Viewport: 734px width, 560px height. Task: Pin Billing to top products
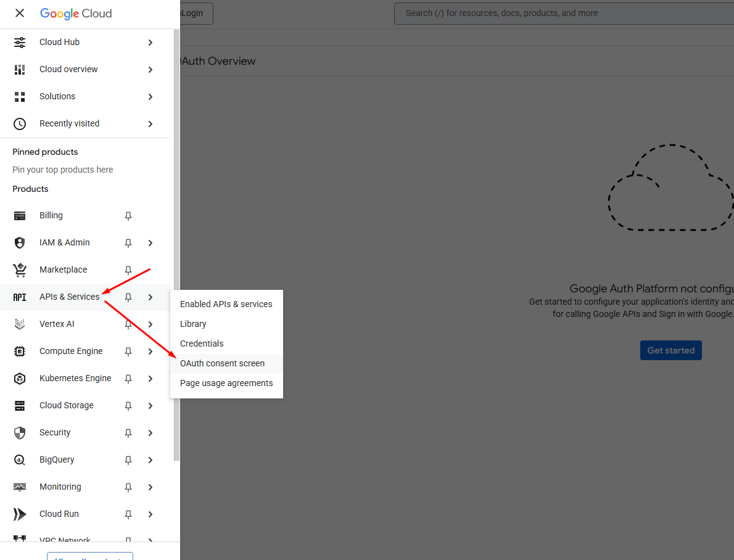128,216
